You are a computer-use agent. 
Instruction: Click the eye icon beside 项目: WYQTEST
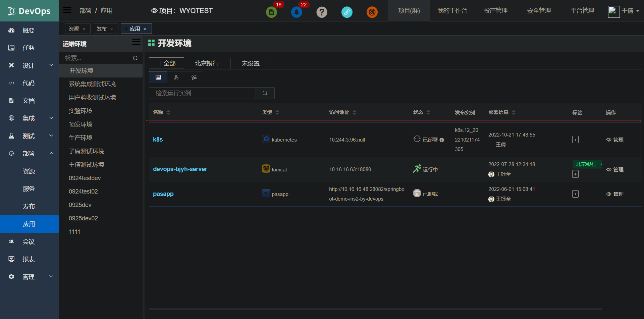[x=154, y=10]
